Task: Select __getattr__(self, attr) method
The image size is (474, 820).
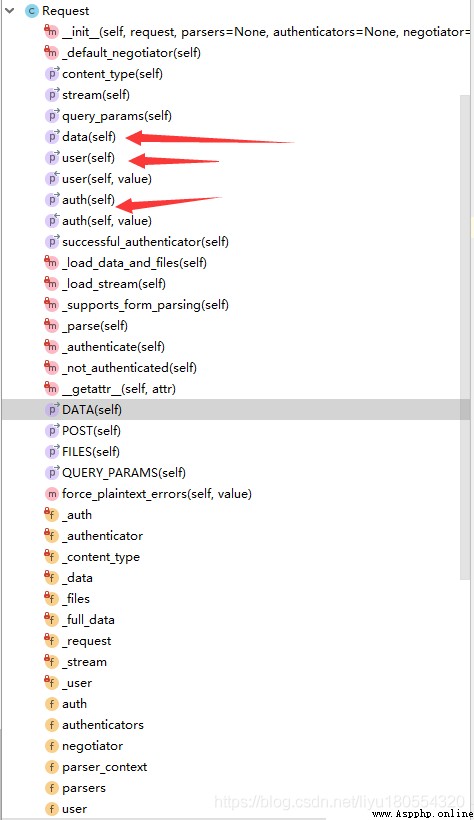Action: pyautogui.click(x=119, y=389)
